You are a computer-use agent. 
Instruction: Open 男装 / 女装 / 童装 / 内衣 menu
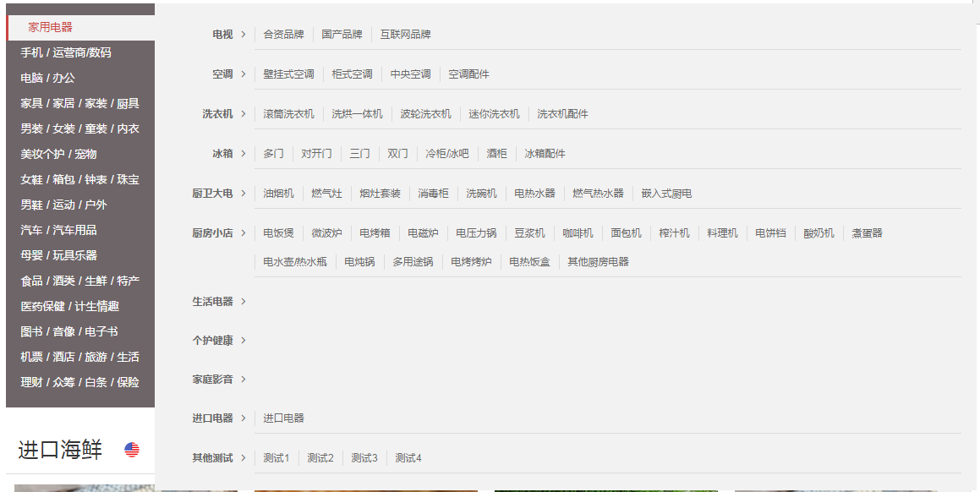pyautogui.click(x=80, y=128)
